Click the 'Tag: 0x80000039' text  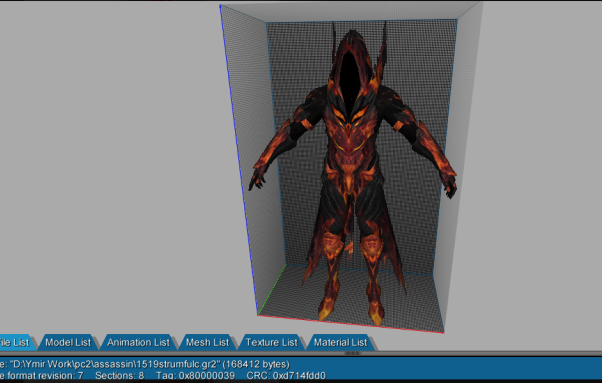195,375
